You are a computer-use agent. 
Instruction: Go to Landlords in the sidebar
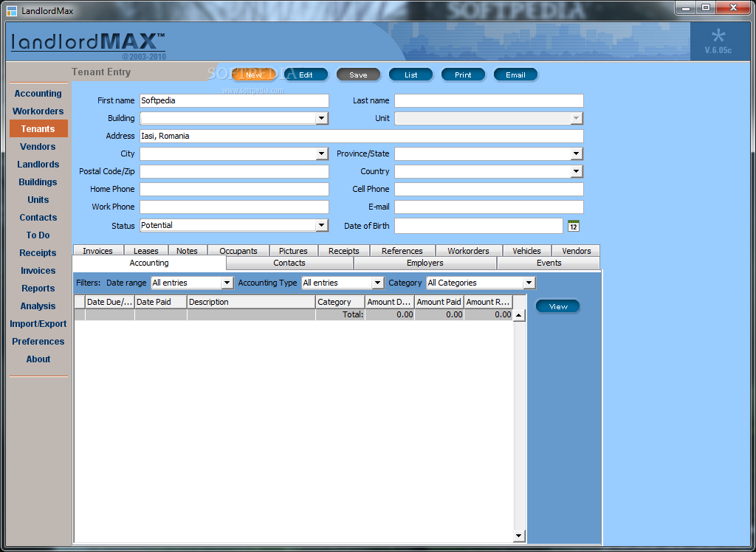(38, 165)
